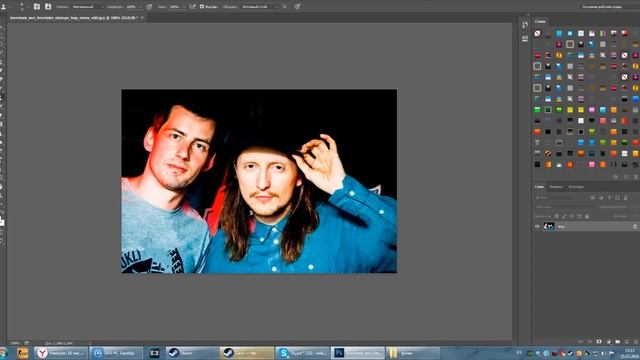The width and height of the screenshot is (640, 360).
Task: Filter layers by type layers icon
Action: 609,198
